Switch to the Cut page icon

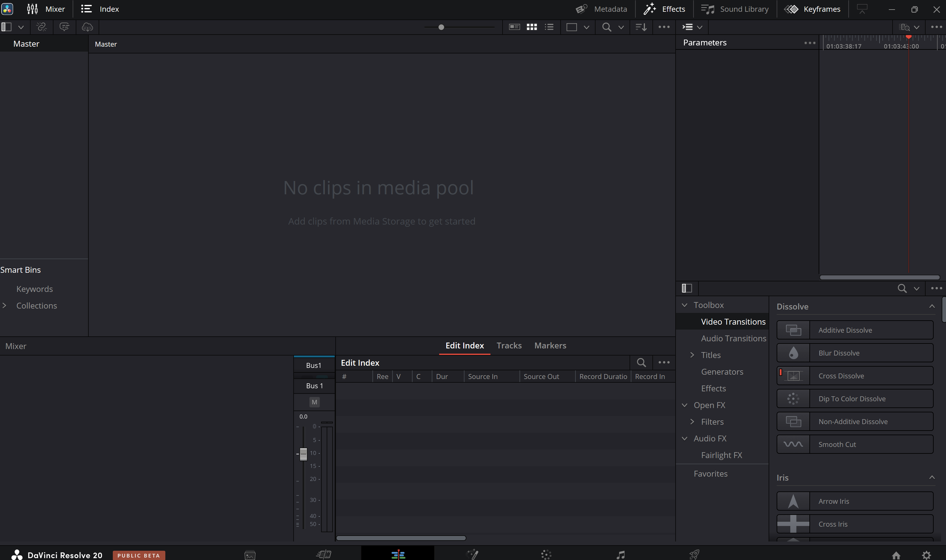[x=324, y=555]
